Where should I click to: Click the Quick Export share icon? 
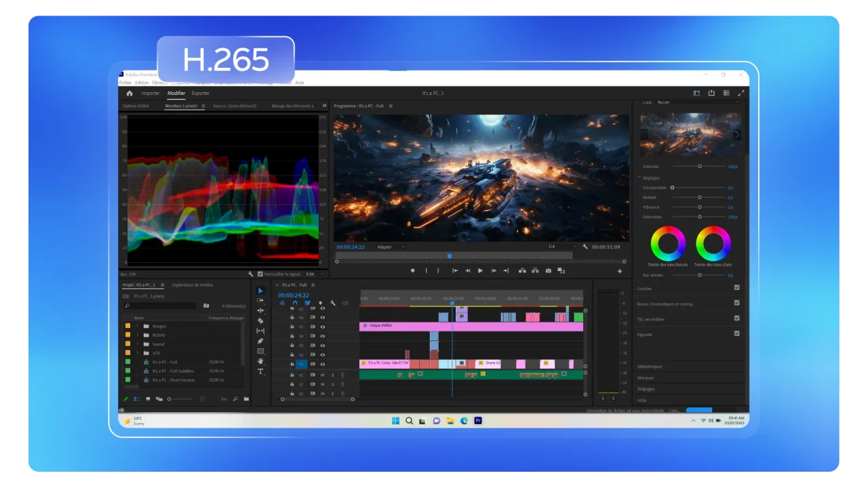click(x=711, y=94)
